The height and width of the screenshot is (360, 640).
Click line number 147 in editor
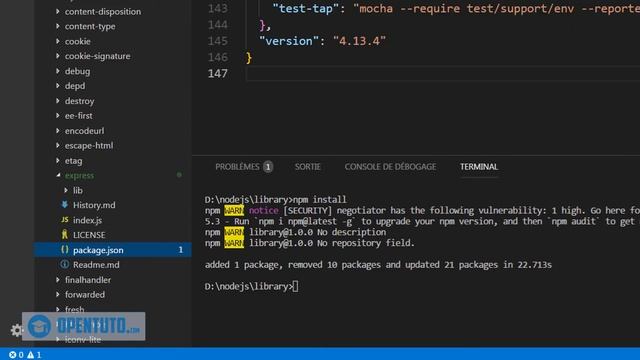click(x=218, y=73)
